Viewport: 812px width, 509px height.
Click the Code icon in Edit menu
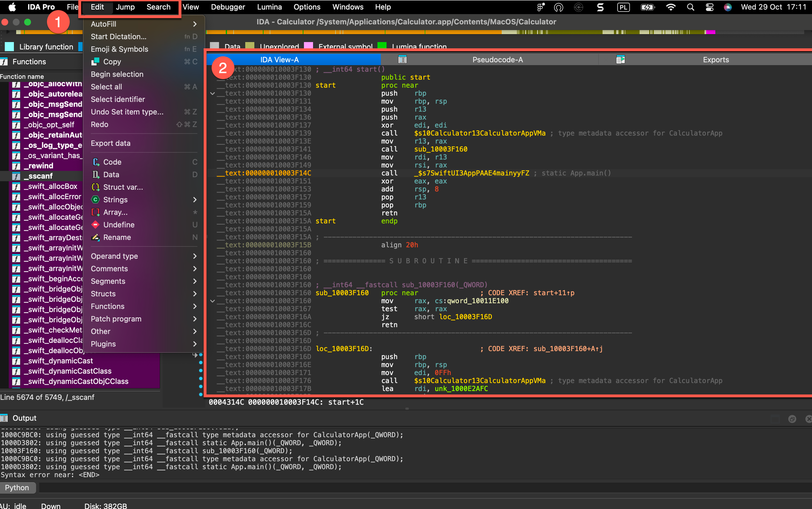coord(95,162)
